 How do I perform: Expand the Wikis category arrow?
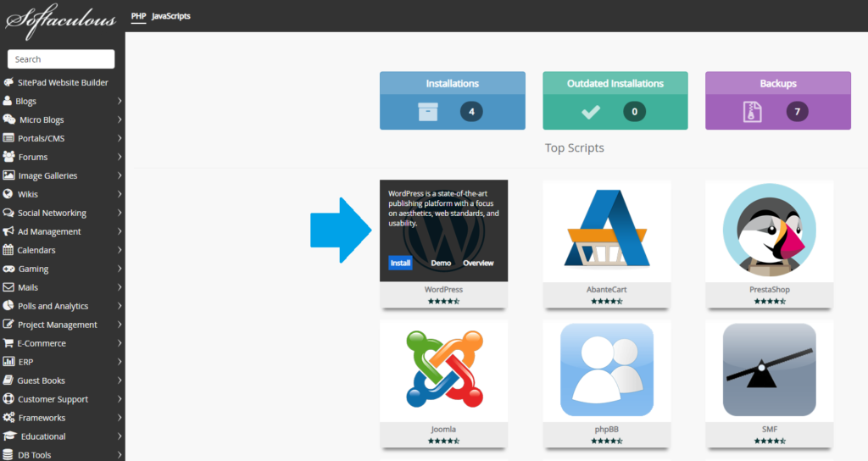pyautogui.click(x=120, y=194)
